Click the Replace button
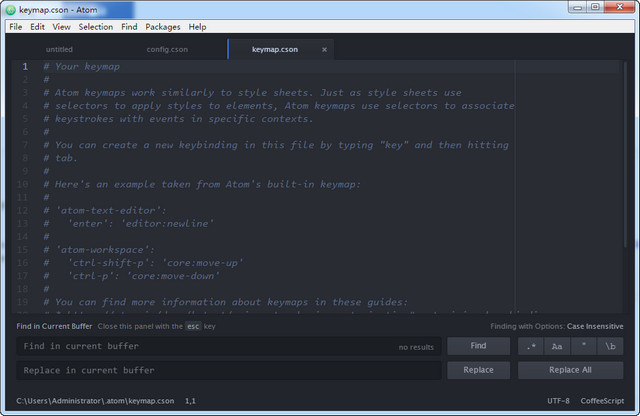 pyautogui.click(x=478, y=370)
